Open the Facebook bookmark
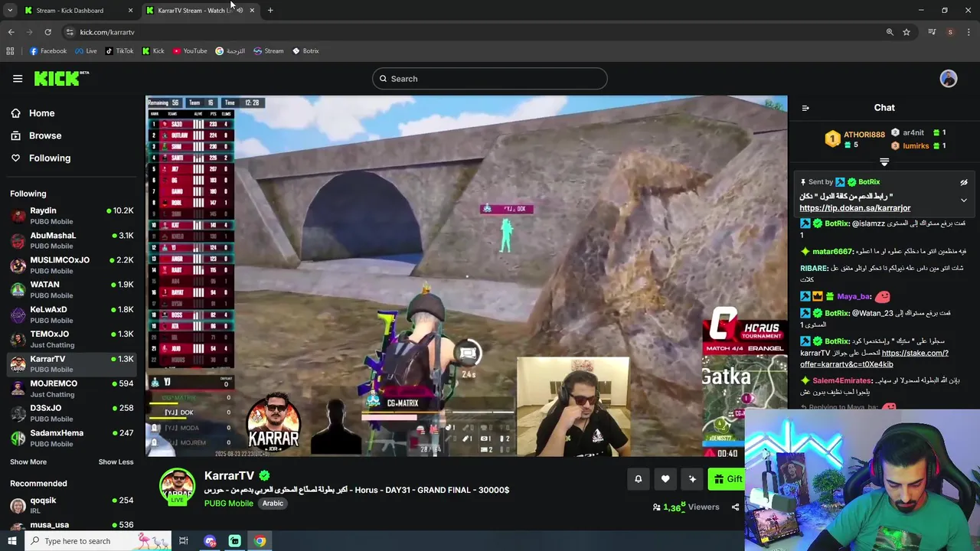The image size is (980, 551). click(48, 51)
